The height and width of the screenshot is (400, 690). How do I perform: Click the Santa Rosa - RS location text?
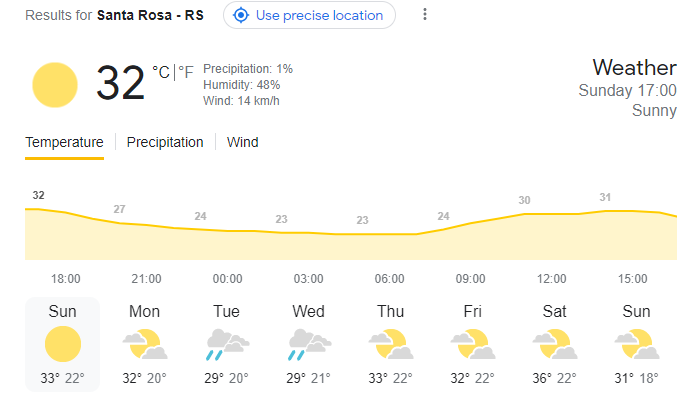[x=150, y=15]
